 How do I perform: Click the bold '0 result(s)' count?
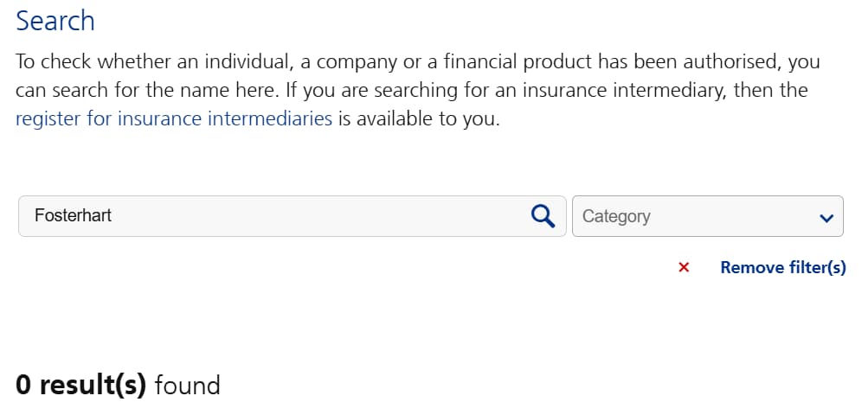[80, 385]
